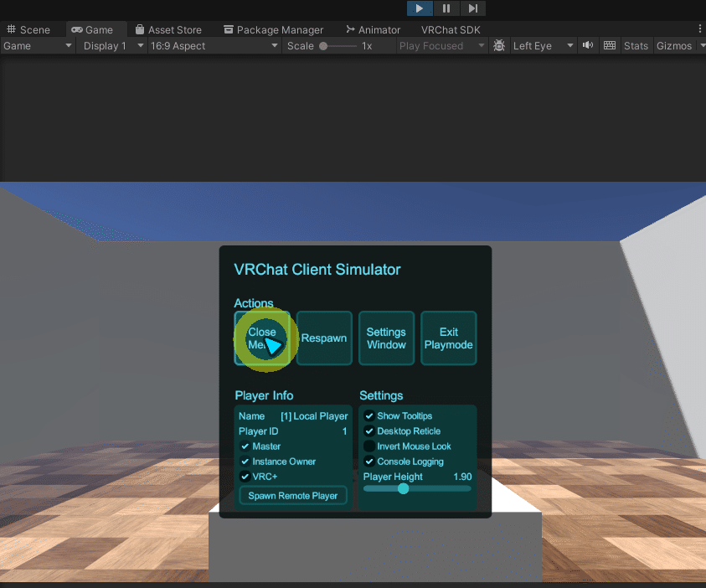The image size is (706, 588).
Task: Open the Settings Window button
Action: click(x=386, y=338)
